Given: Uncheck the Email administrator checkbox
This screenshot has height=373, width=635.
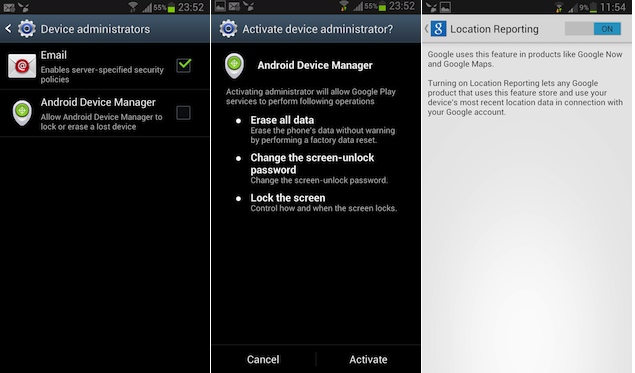Looking at the screenshot, I should click(184, 65).
